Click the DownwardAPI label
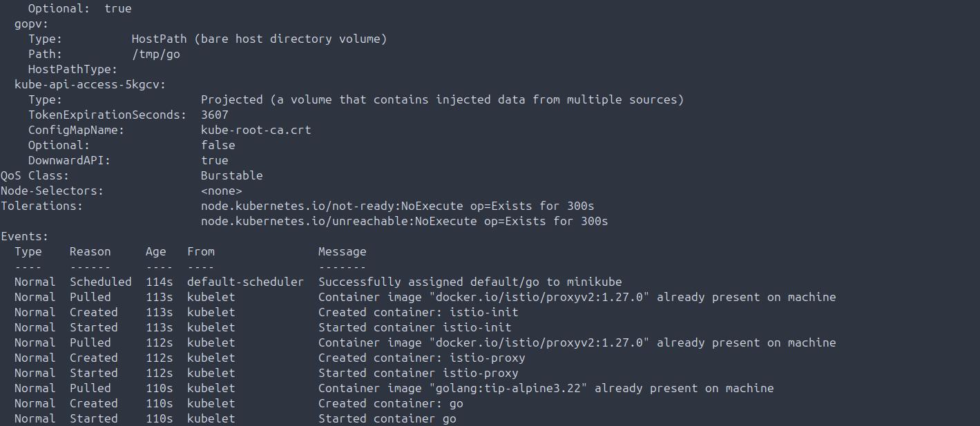This screenshot has width=980, height=426. point(69,160)
